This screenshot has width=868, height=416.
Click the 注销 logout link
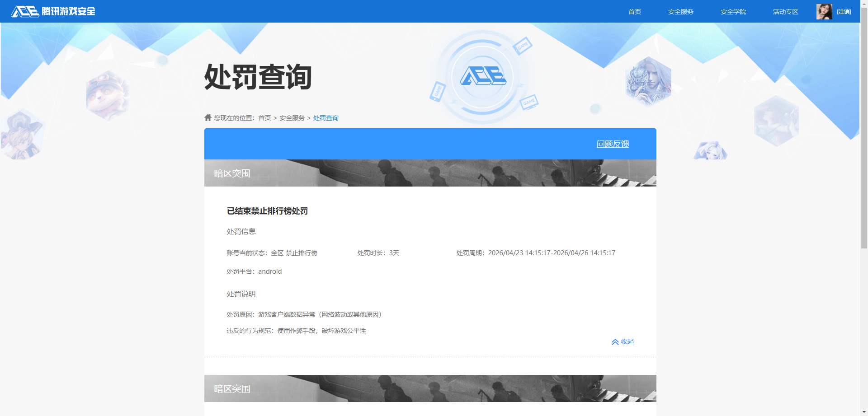coord(844,11)
